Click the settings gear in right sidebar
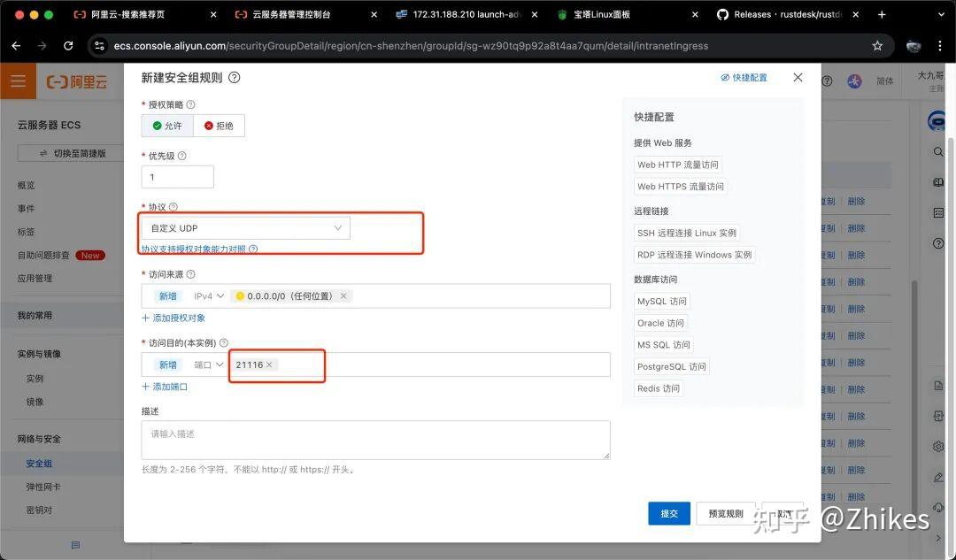The image size is (956, 560). [938, 447]
